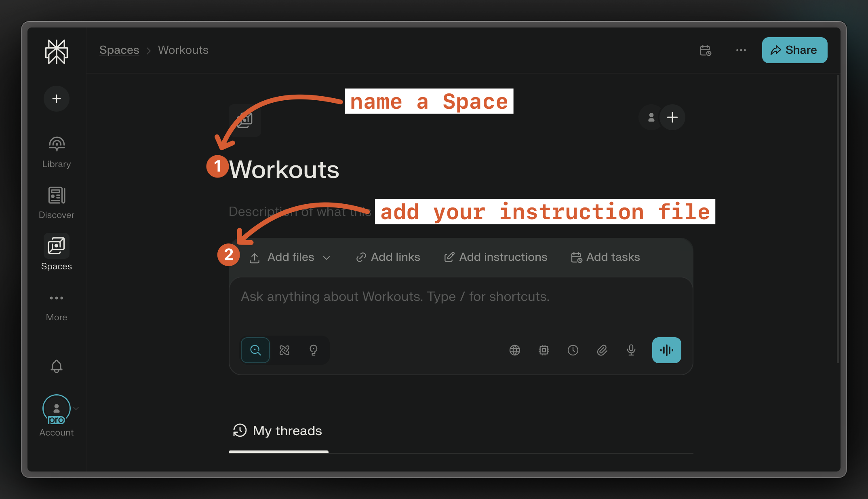Choose an AI model via the chip icon
The image size is (868, 499).
tap(544, 350)
